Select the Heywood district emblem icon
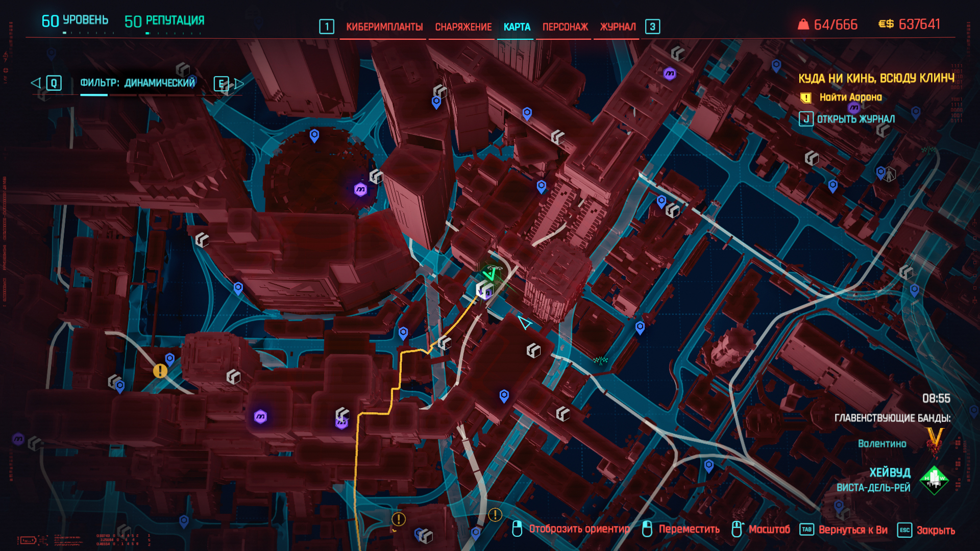 point(934,480)
